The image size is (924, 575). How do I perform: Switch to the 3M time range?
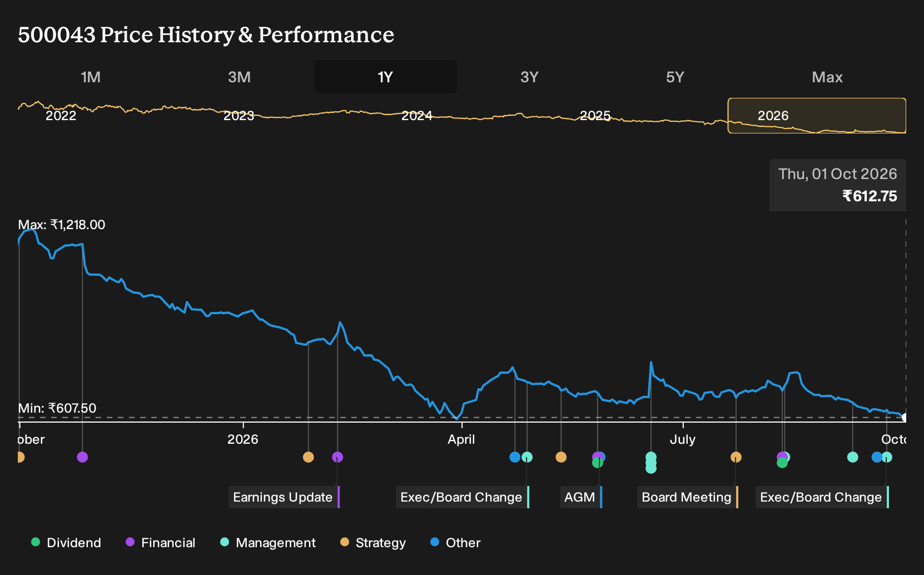pyautogui.click(x=240, y=77)
